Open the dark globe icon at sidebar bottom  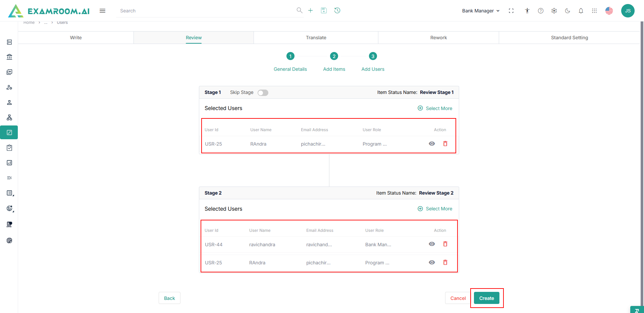coord(9,241)
